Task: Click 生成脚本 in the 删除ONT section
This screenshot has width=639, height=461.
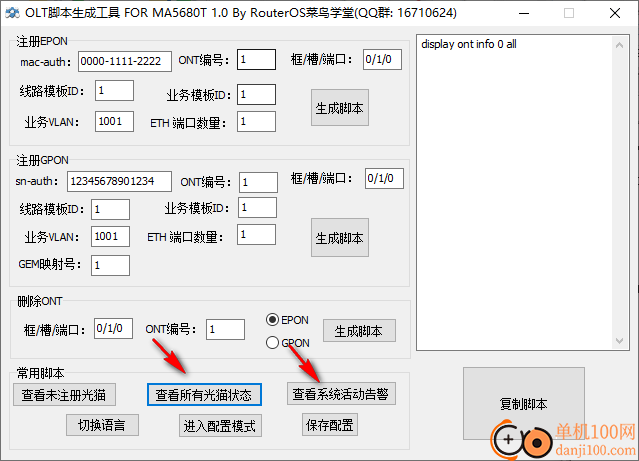Action: 359,331
